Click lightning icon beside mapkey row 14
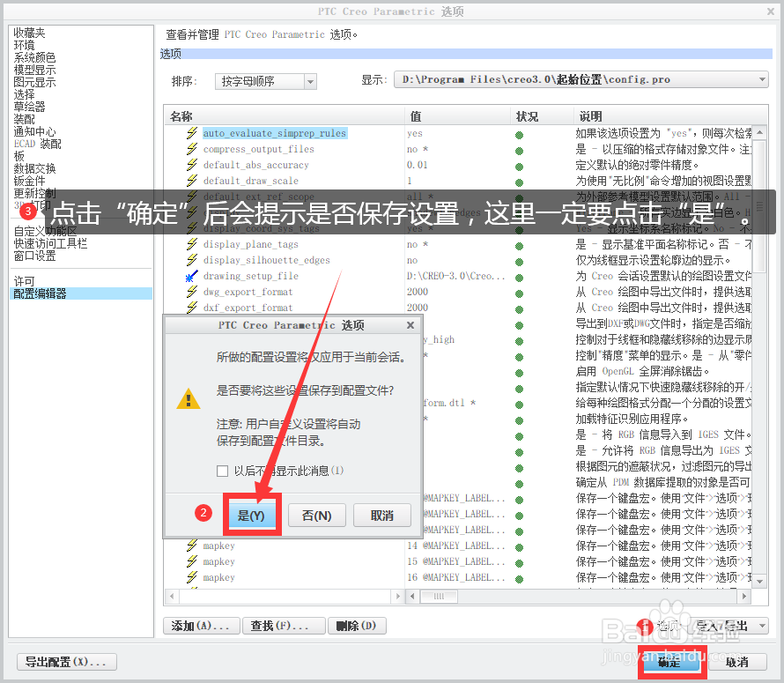This screenshot has height=683, width=784. coord(191,546)
